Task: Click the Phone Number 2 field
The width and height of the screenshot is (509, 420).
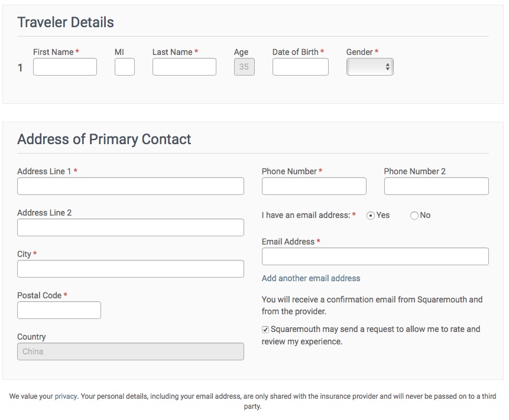Action: pos(437,186)
